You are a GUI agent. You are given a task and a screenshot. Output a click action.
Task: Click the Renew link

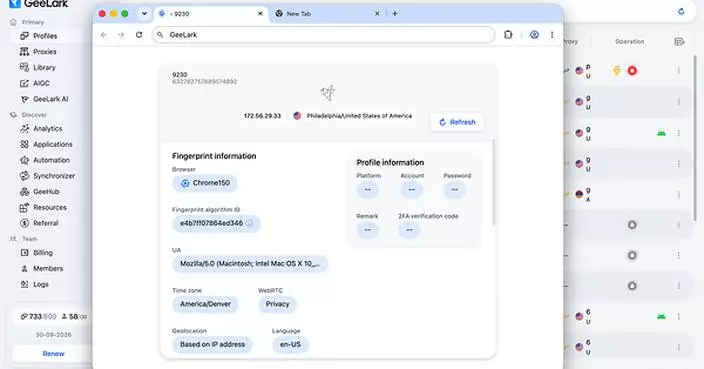pyautogui.click(x=53, y=354)
